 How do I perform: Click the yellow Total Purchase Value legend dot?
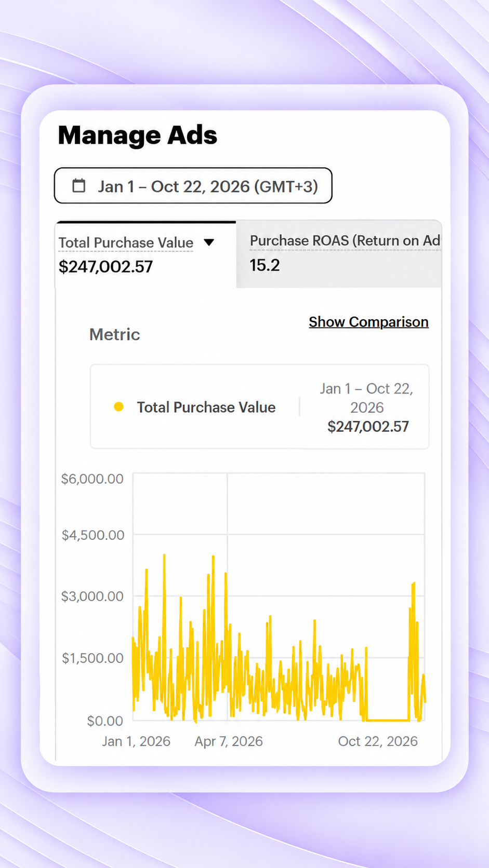point(118,407)
